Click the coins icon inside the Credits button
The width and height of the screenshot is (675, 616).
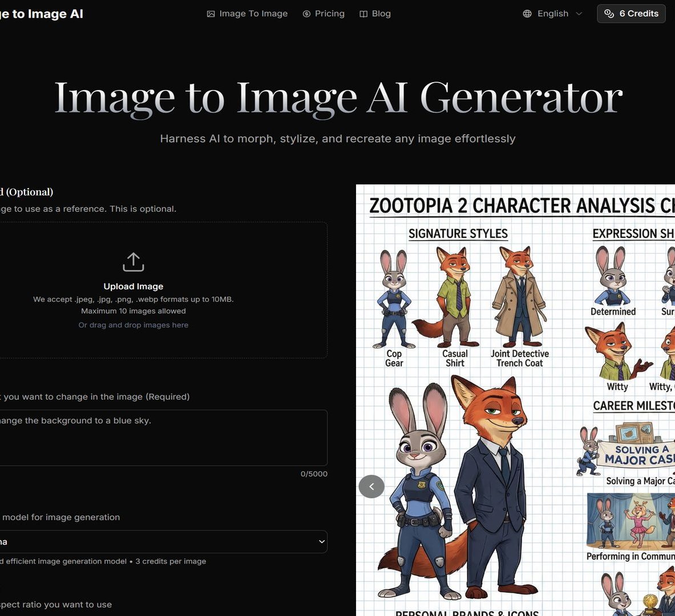[609, 13]
